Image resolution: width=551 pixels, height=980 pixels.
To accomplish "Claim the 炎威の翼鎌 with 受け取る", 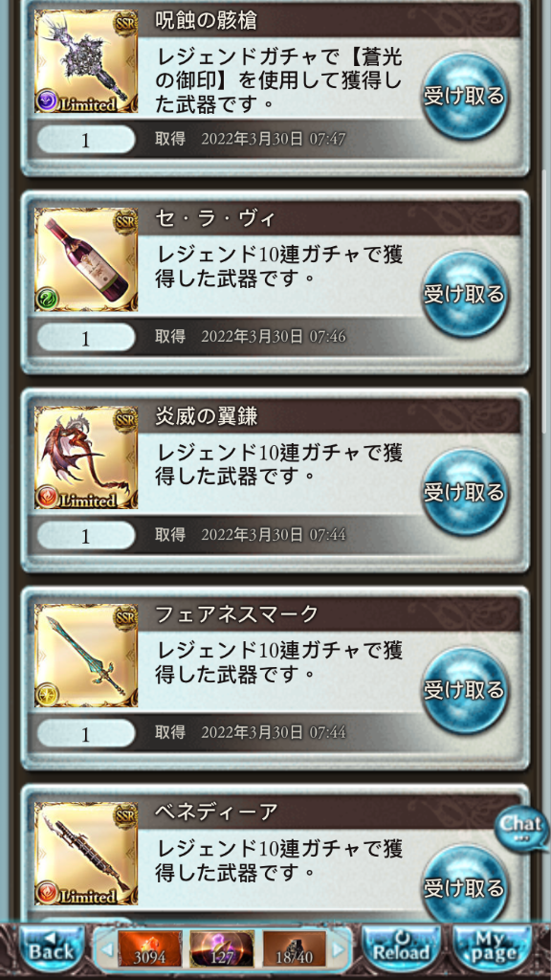I will pos(464,493).
